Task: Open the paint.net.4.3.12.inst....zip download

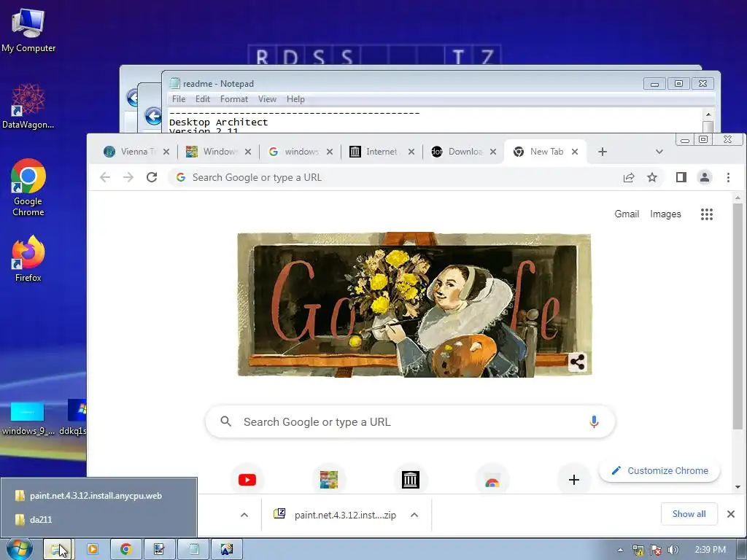Action: click(335, 515)
